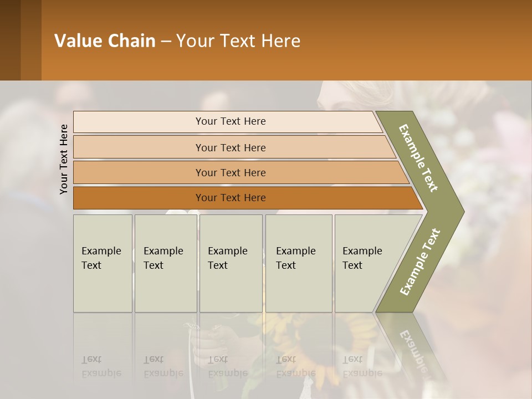Click the upper 'Example Text' on the green chevron
The image size is (532, 399).
[418, 158]
